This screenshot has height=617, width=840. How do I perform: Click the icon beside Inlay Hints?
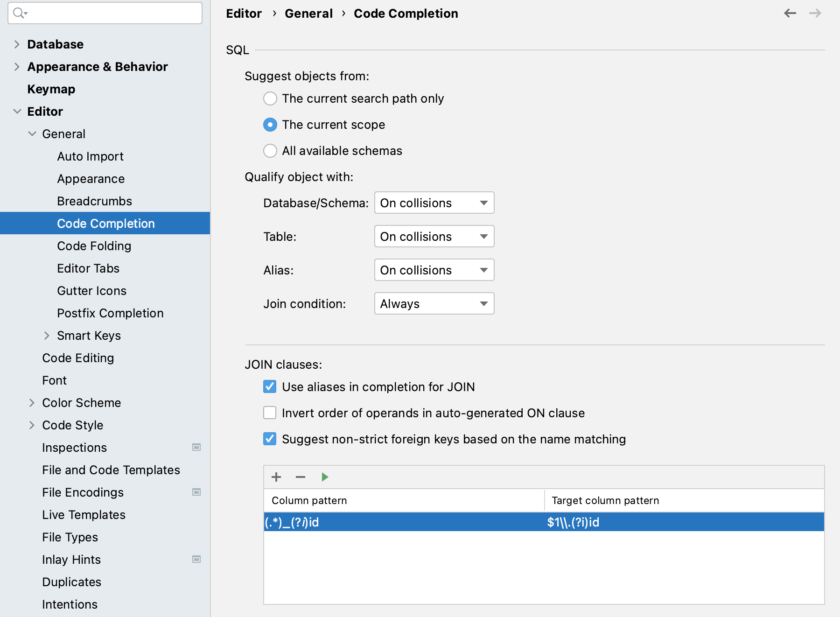[196, 559]
